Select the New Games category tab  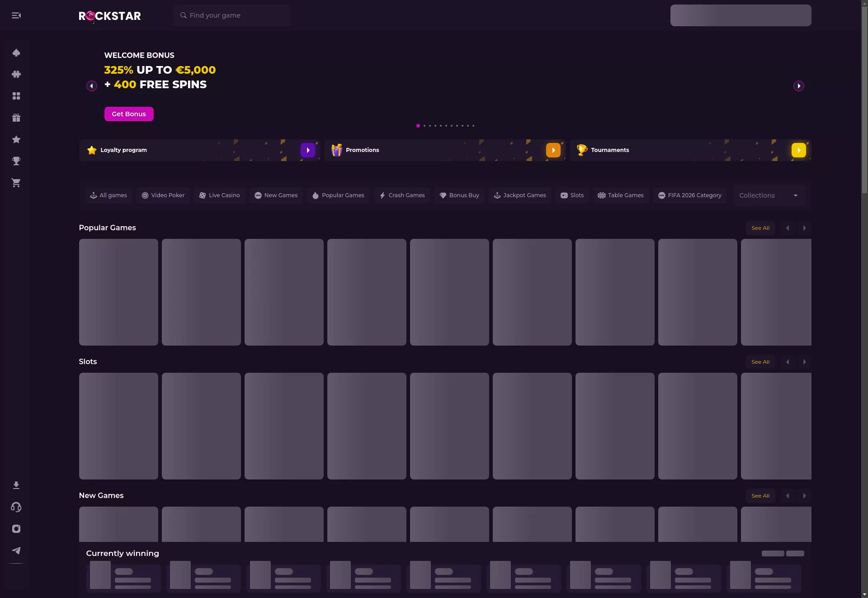tap(276, 195)
